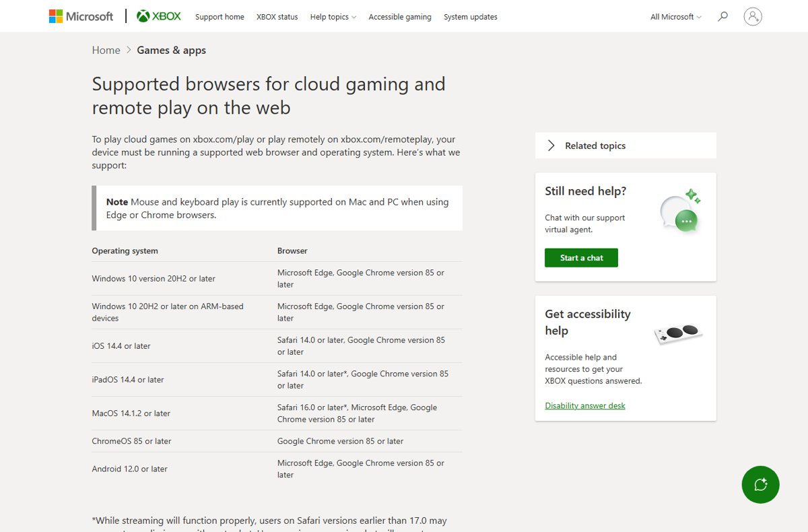808x532 pixels.
Task: Click the Windows 10 version 20H2 or later cell
Action: (x=154, y=278)
